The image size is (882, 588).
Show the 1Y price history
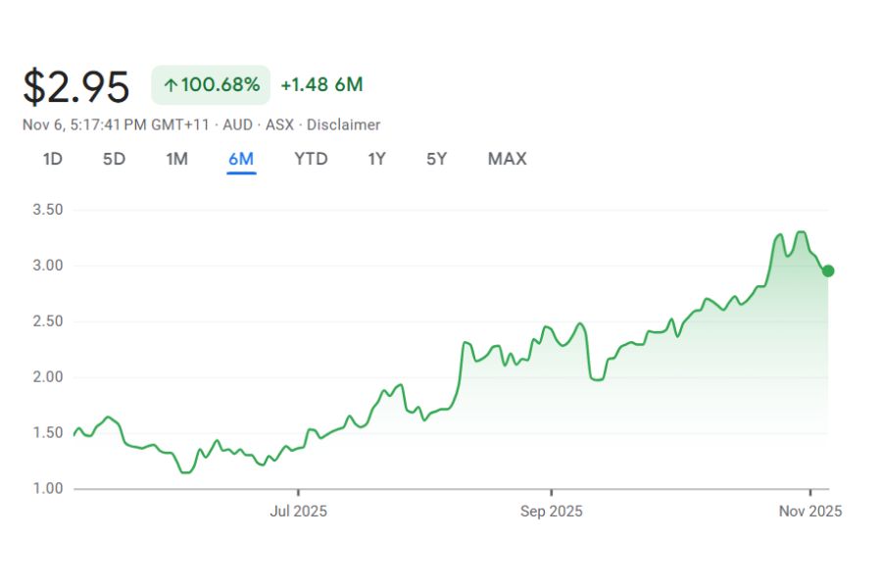(x=376, y=159)
